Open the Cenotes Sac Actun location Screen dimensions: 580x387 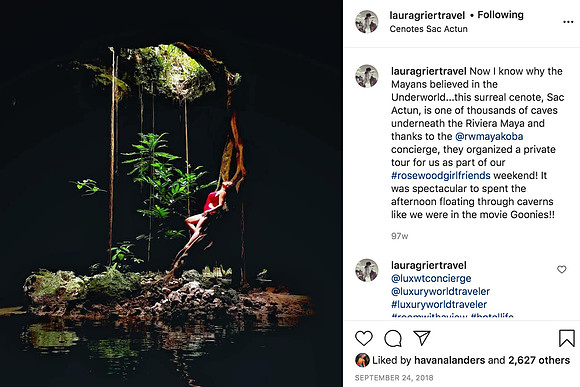[428, 29]
